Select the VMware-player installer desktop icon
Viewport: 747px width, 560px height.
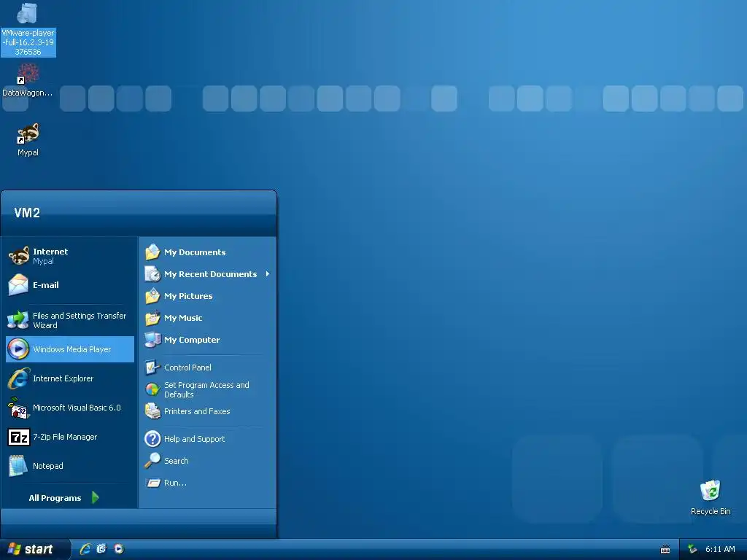28,29
